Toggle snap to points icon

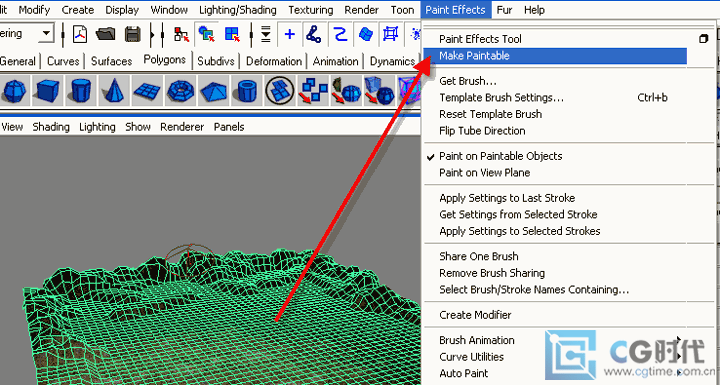coord(340,34)
